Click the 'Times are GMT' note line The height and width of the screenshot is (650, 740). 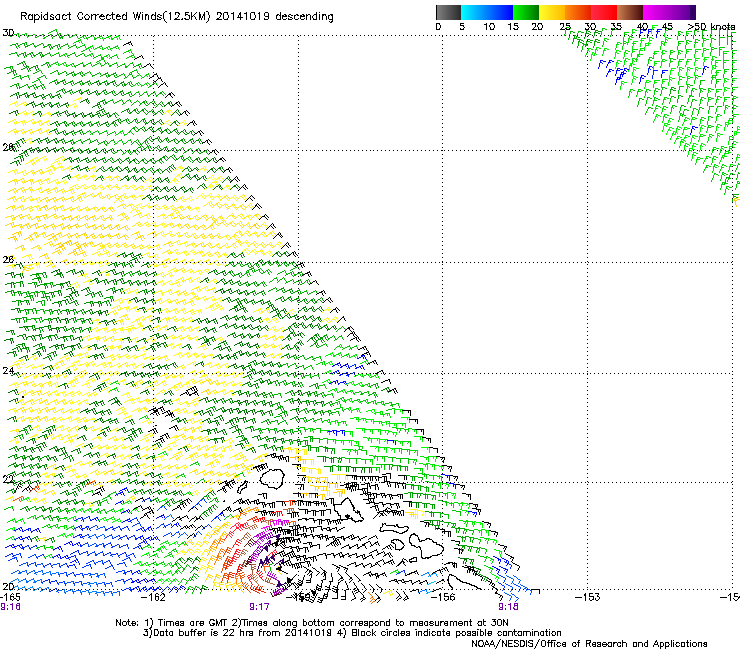pyautogui.click(x=311, y=623)
